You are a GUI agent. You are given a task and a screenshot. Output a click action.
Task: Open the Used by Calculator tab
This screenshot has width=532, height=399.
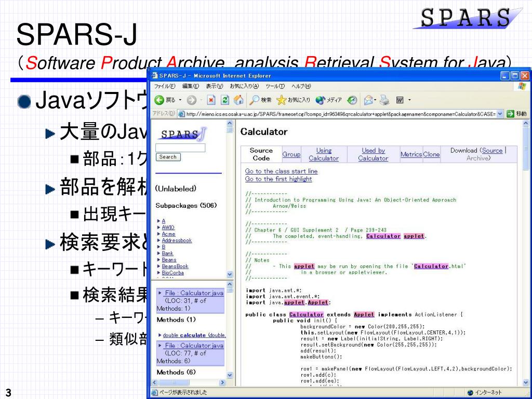point(373,154)
